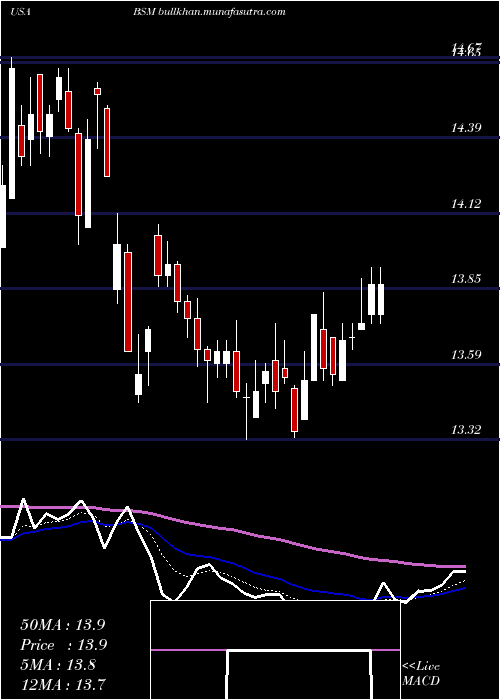This screenshot has height=700, width=500.
Task: Click the USA label at top left
Action: (20, 12)
